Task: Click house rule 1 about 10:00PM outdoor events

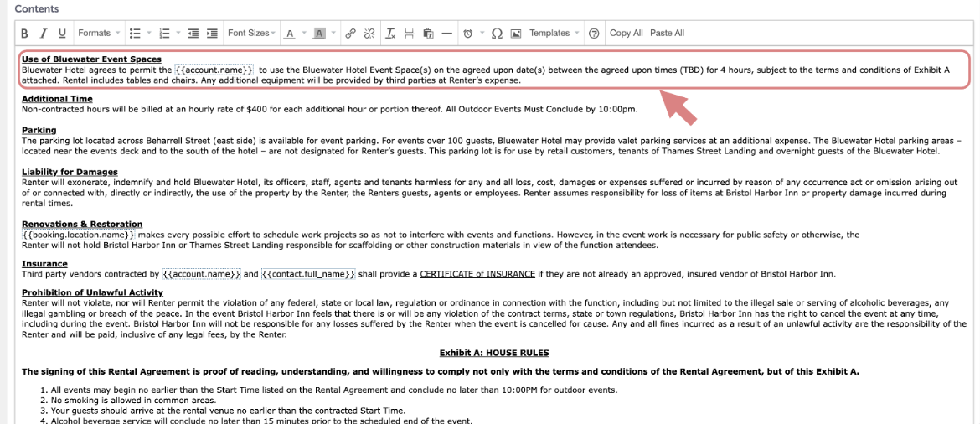Action: tap(333, 390)
